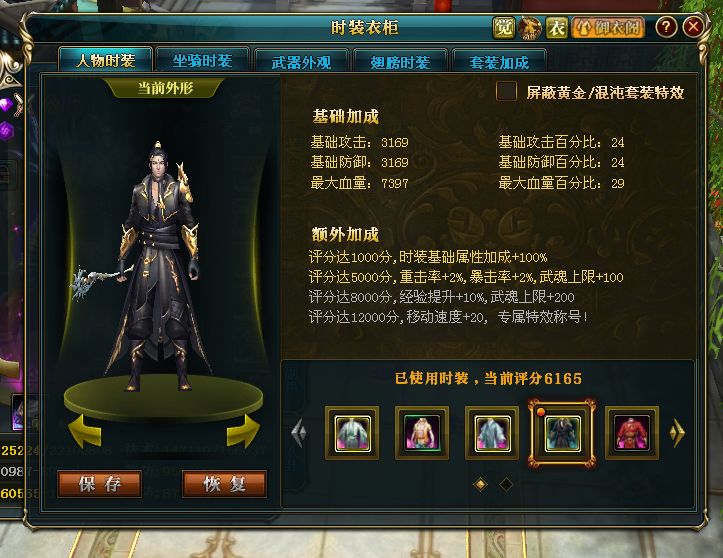This screenshot has height=558, width=723.
Task: Switch to first costume page dot
Action: tap(480, 484)
